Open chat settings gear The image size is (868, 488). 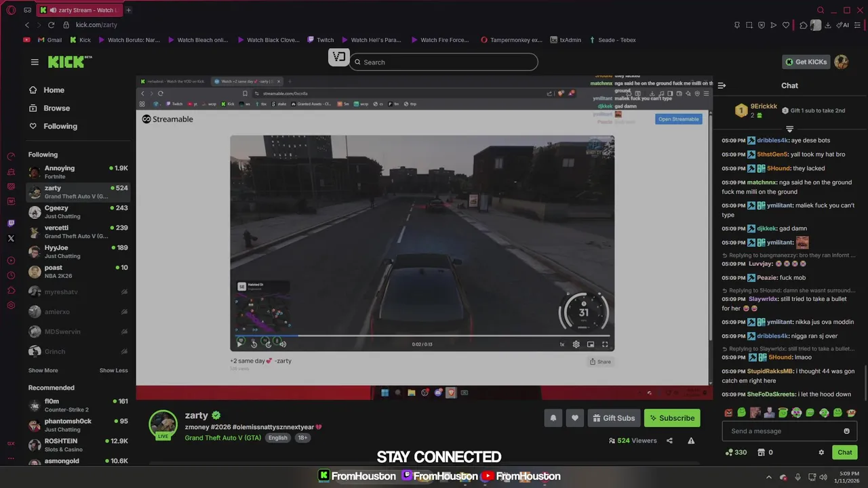pos(821,452)
